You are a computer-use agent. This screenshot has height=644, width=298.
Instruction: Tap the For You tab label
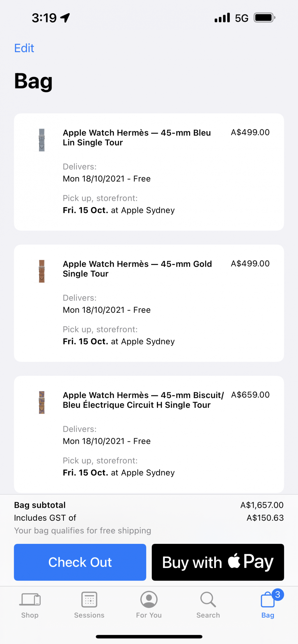pos(149,615)
